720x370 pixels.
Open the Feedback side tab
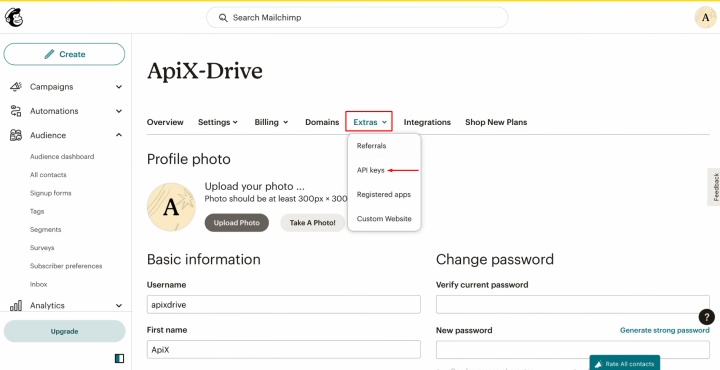click(714, 187)
